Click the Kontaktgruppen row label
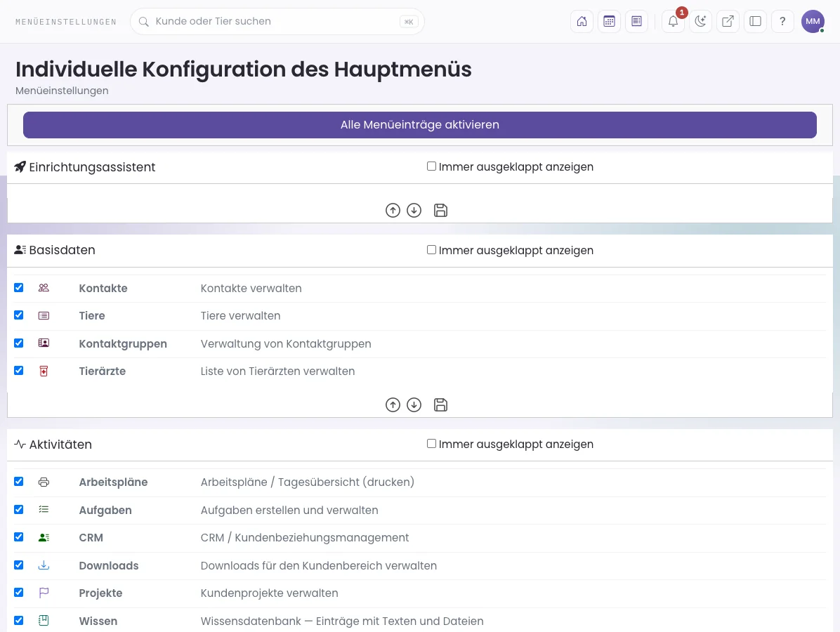Screen dimensions: 840x632 [123, 344]
